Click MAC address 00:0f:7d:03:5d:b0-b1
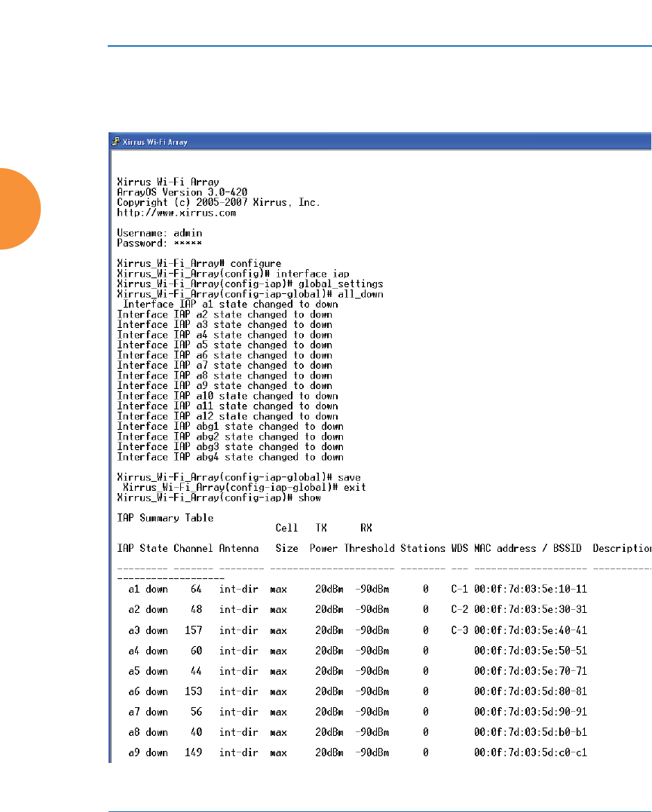 tap(531, 732)
